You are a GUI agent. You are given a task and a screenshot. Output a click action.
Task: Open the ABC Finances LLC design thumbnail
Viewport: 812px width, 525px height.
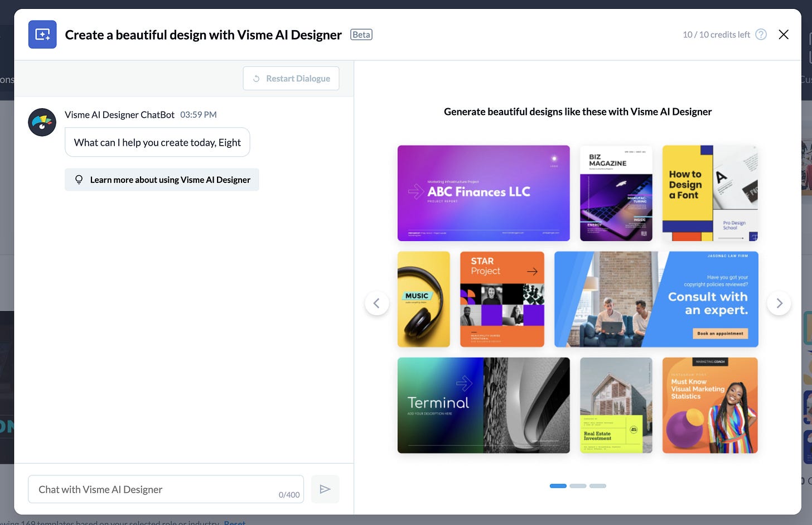point(484,193)
